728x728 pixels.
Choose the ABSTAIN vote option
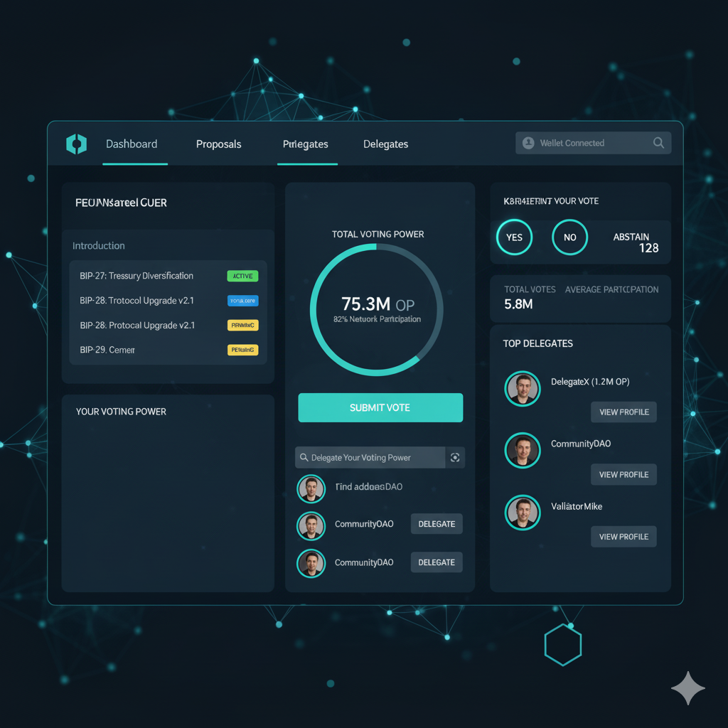coord(631,237)
